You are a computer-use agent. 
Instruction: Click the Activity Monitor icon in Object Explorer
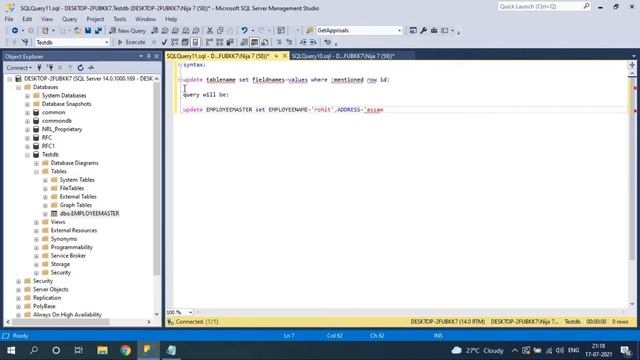pos(91,68)
